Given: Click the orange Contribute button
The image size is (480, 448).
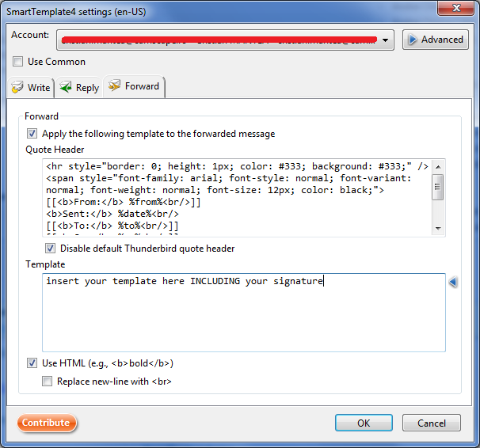Looking at the screenshot, I should 47,423.
